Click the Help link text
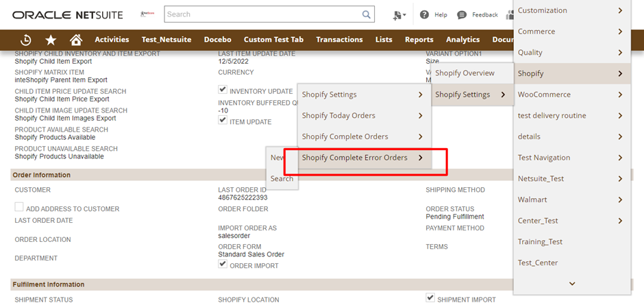This screenshot has height=303, width=644. [441, 15]
